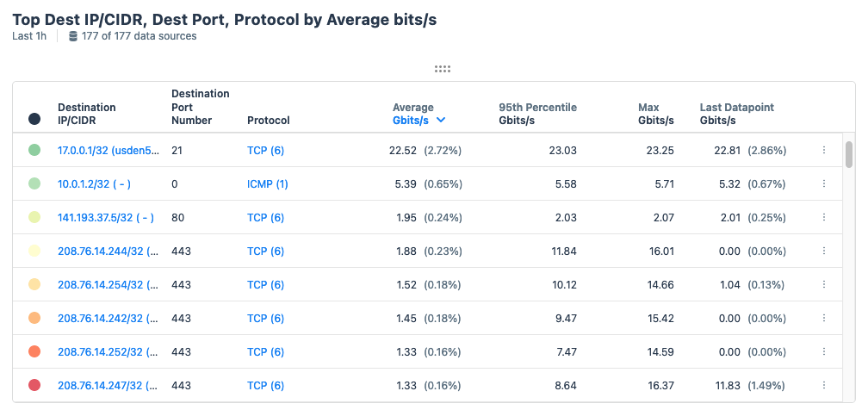Open the 141.193.37.5/32 destination link
This screenshot has height=416, width=868.
105,217
